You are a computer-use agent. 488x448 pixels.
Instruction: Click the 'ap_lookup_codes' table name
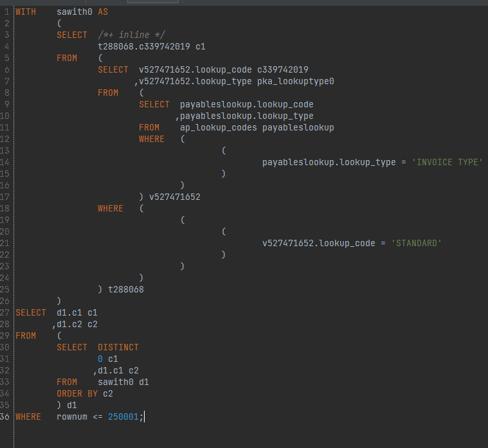[x=218, y=127]
